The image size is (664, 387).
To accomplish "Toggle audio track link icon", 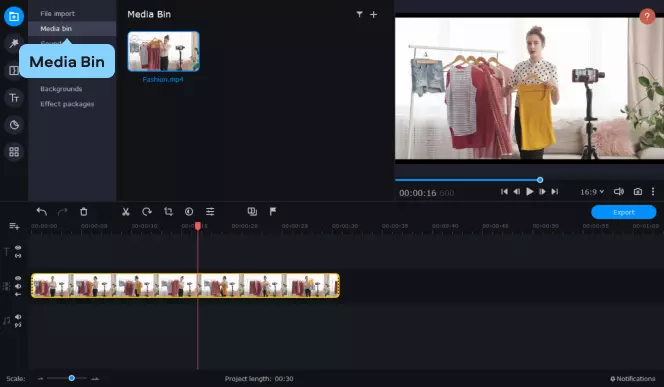I will click(x=18, y=325).
